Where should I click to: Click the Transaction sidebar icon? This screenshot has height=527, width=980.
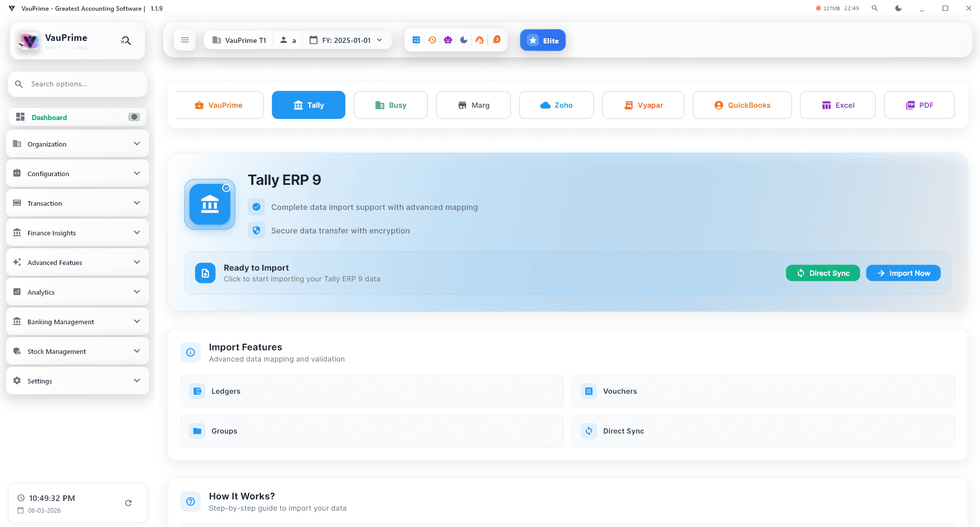point(17,203)
